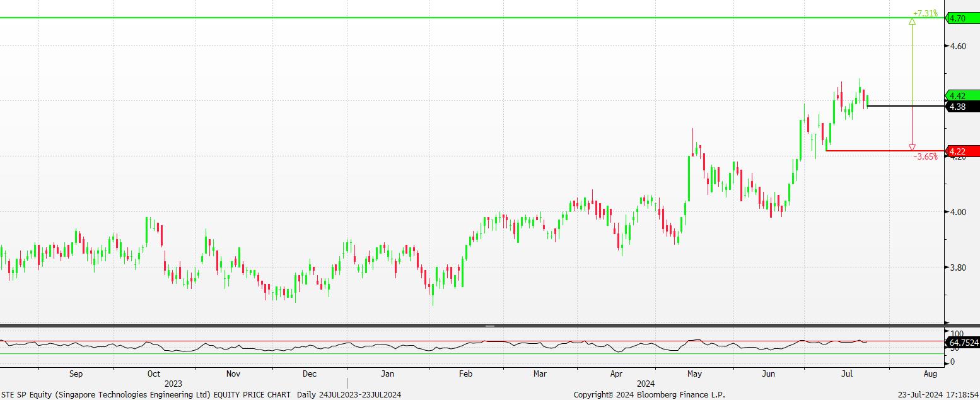Click the red 4.22 stop price tag
Viewport: 980px width, 400px height.
tap(962, 151)
